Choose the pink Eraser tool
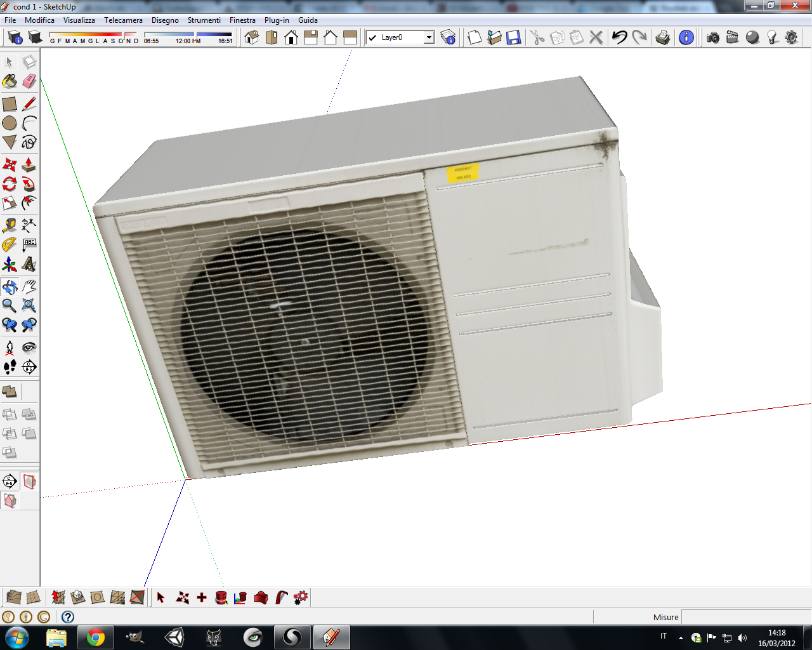 tap(29, 81)
